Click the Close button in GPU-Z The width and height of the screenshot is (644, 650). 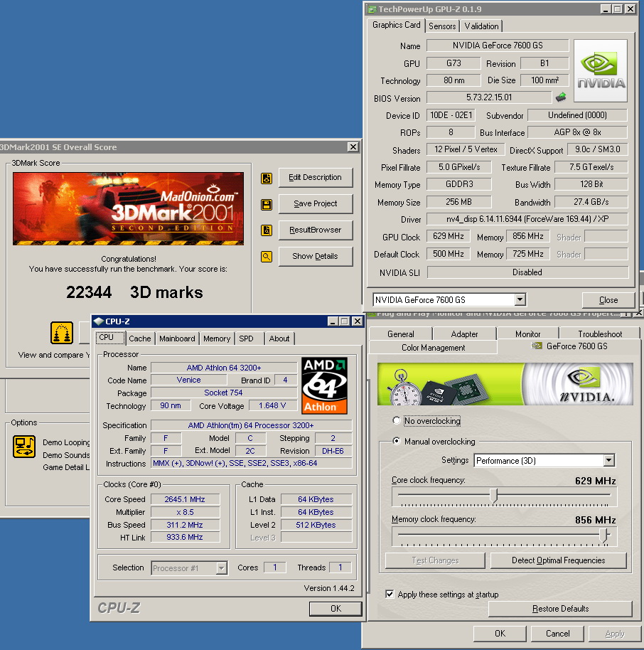608,299
